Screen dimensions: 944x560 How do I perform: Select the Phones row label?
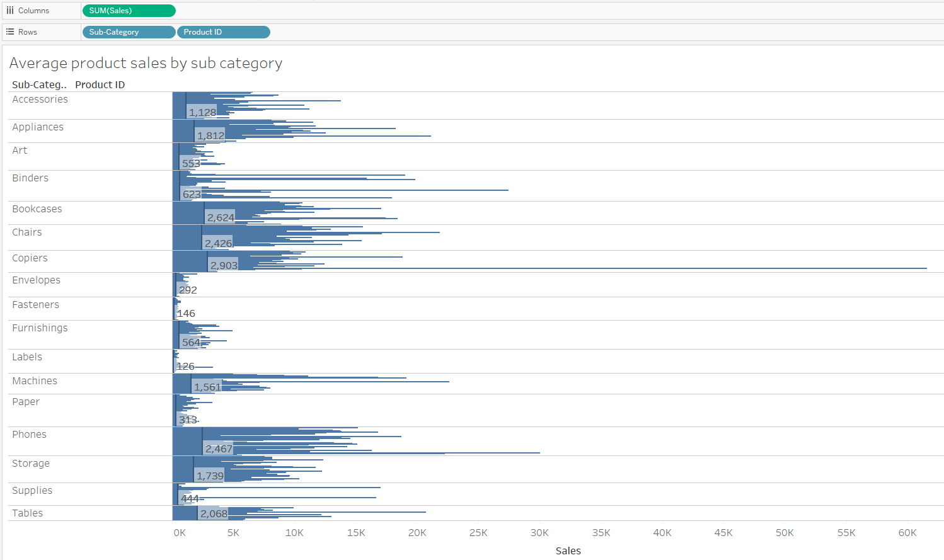click(29, 434)
